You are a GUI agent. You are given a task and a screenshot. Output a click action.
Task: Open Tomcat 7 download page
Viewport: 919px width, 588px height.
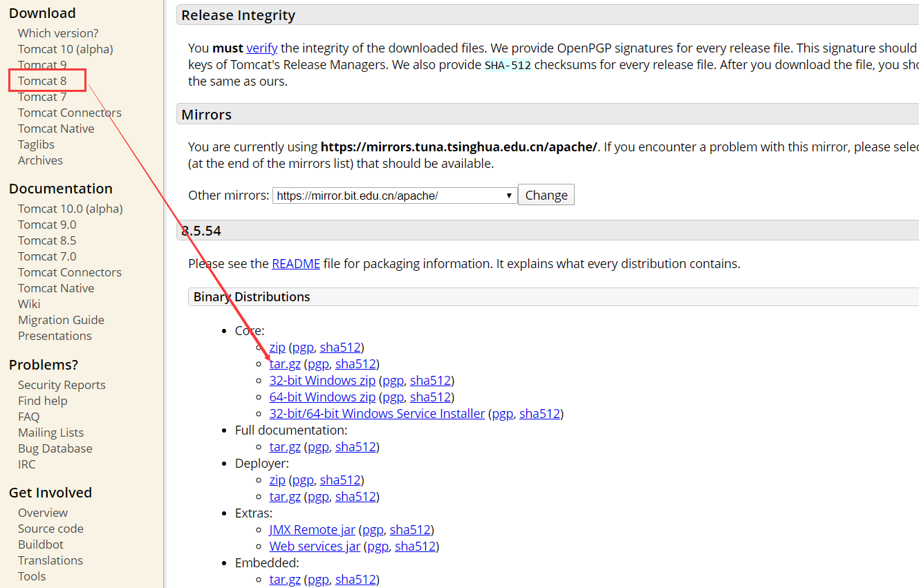pos(42,97)
